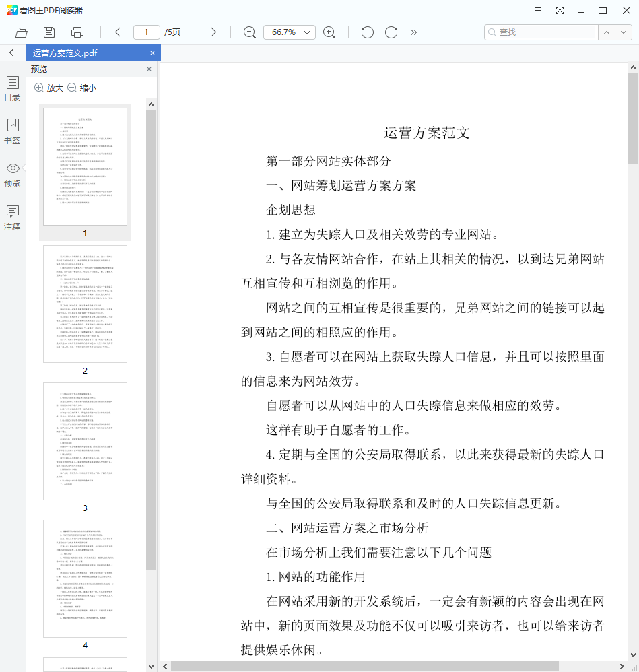Rotate the page clockwise
Viewport: 639px width, 672px height.
tap(391, 32)
